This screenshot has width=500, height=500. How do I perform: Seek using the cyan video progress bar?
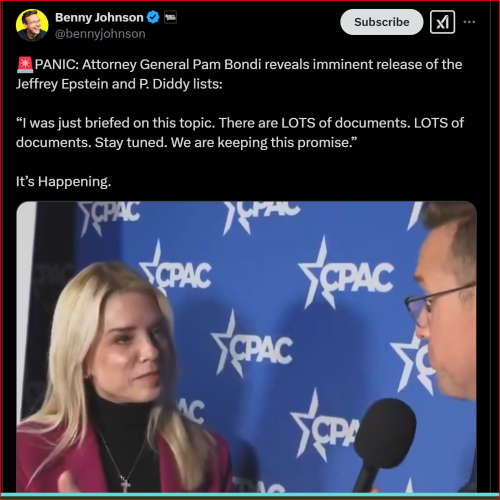[x=250, y=495]
